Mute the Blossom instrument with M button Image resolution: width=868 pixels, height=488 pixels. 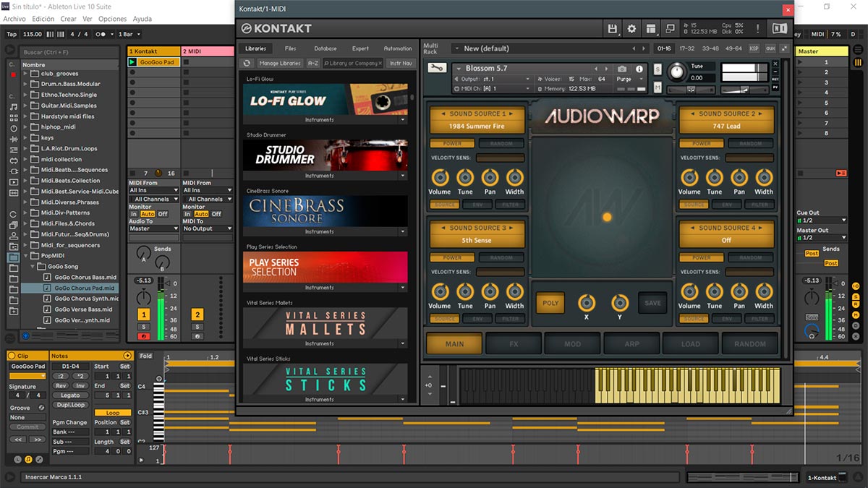click(658, 87)
